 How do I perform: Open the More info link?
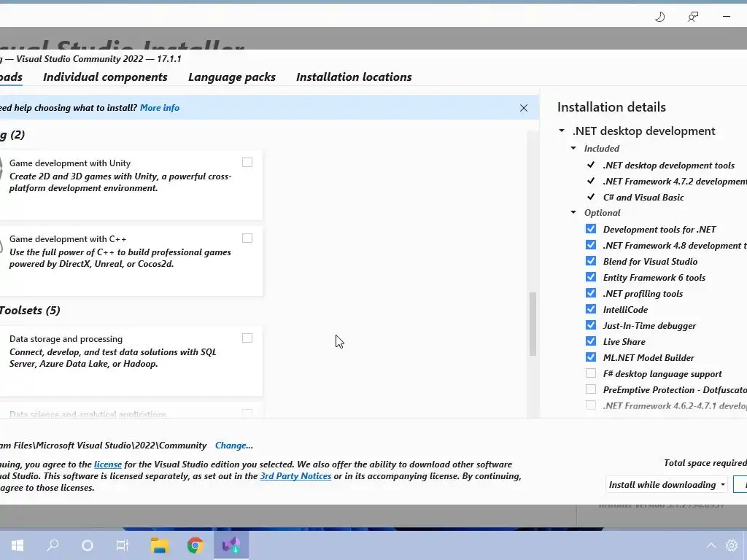pyautogui.click(x=160, y=108)
